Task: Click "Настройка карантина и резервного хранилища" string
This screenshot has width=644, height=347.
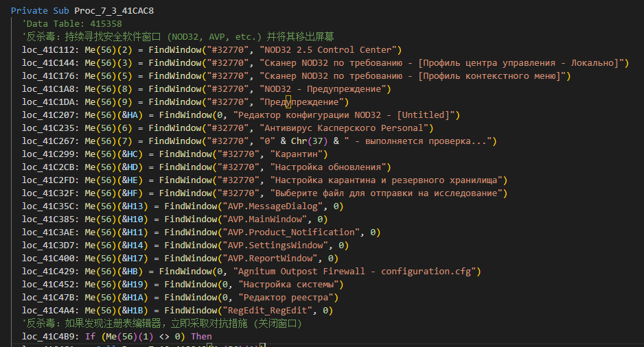Action: [x=386, y=180]
